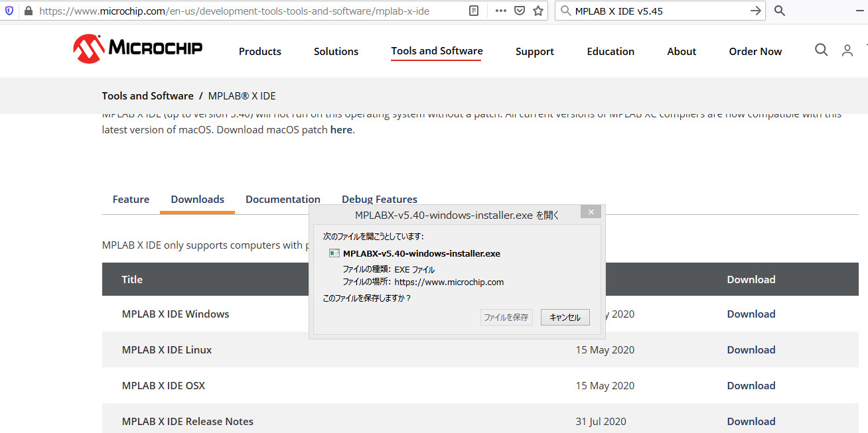Click the '31 Jul 2020' date cell
The image size is (868, 433).
pos(601,421)
